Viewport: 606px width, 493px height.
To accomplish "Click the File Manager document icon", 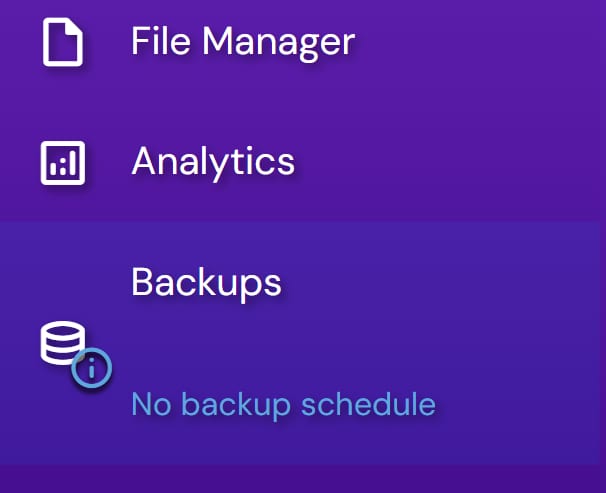I will point(62,42).
